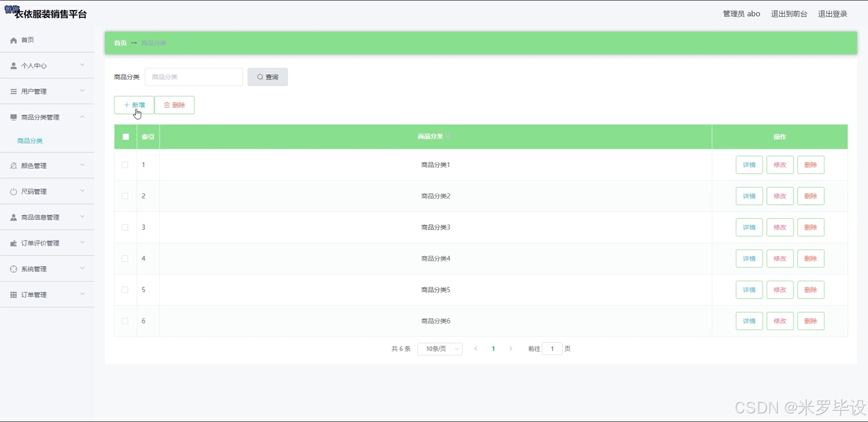Click 删除 for 商品分类1
This screenshot has height=422, width=868.
(811, 165)
